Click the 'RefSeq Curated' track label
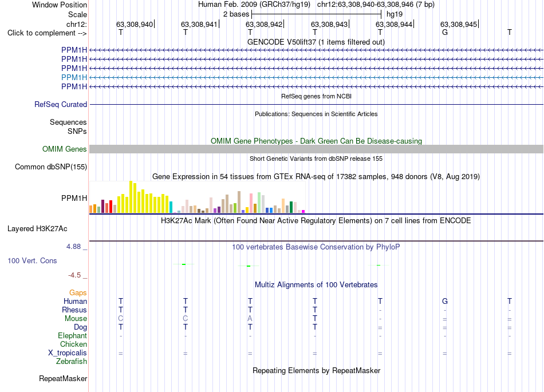This screenshot has width=544, height=392. (x=60, y=104)
